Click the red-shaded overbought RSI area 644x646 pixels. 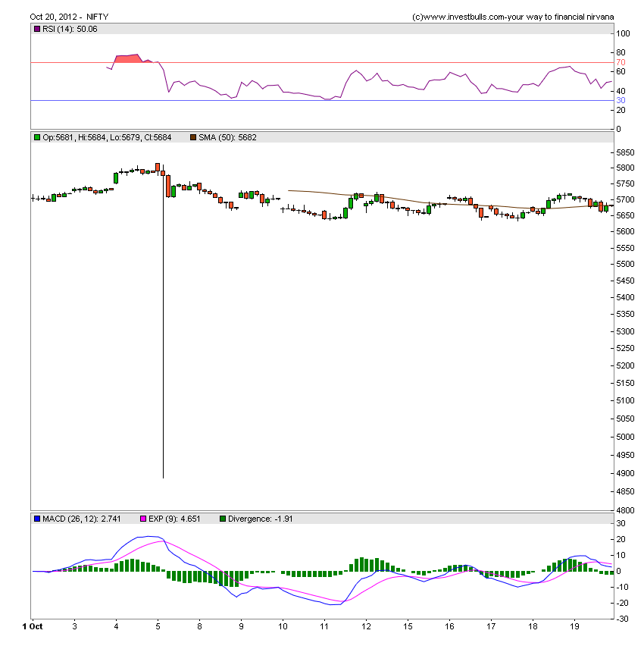point(129,59)
